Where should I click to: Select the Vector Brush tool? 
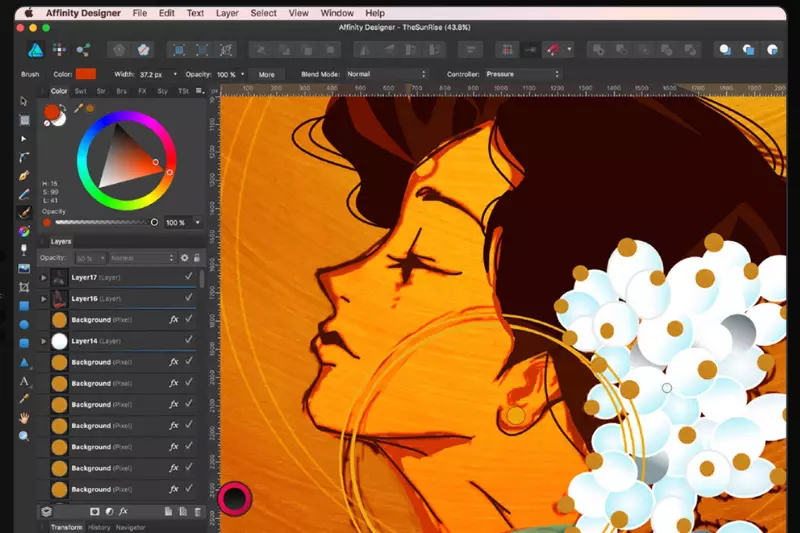24,213
